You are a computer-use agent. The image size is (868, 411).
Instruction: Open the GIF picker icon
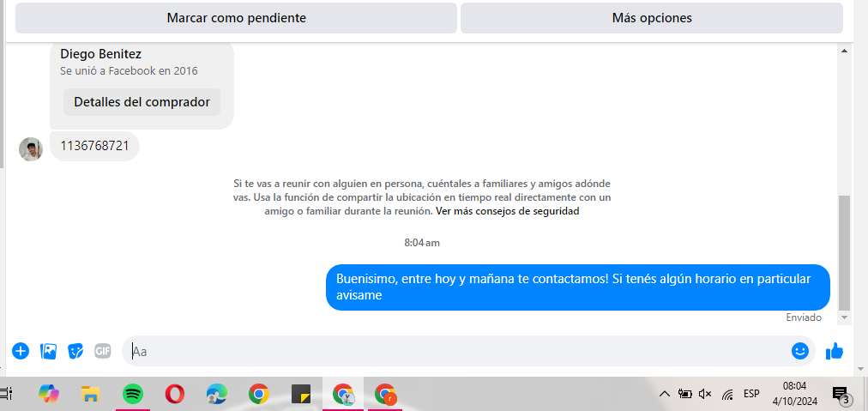(102, 351)
